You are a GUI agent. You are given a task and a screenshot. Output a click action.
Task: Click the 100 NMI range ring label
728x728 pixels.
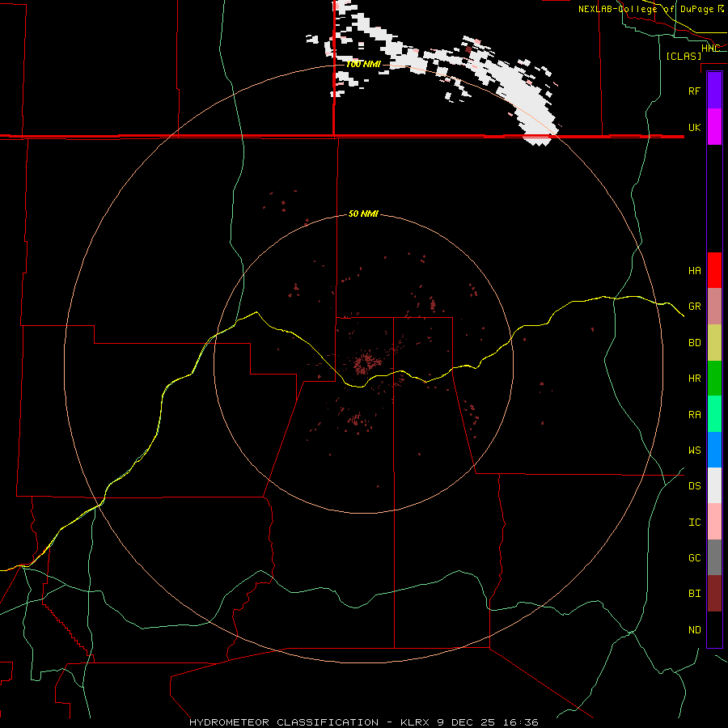pos(363,64)
